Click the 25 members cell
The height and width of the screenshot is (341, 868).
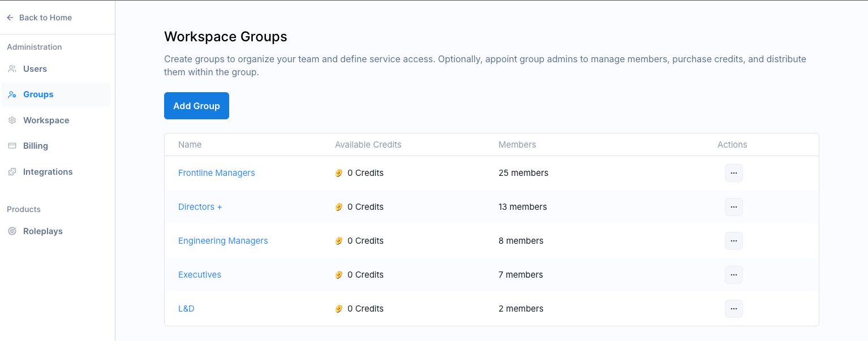523,173
